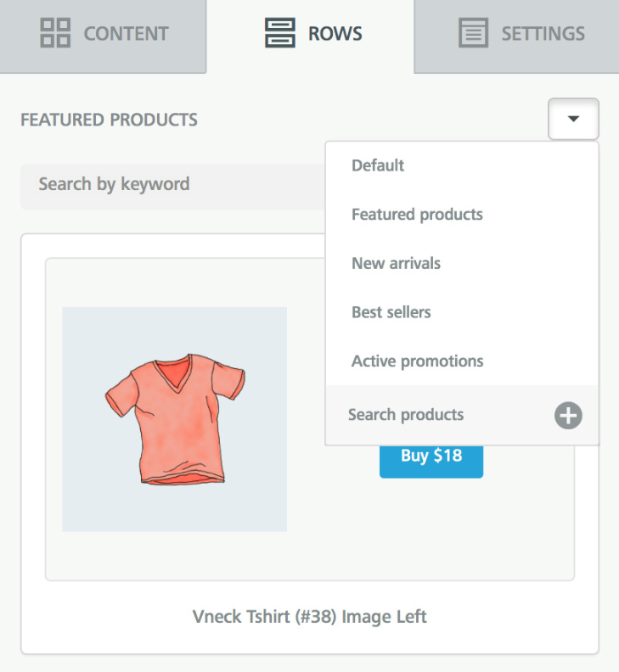Viewport: 619px width, 672px height.
Task: Choose the Best sellers option
Action: (391, 312)
